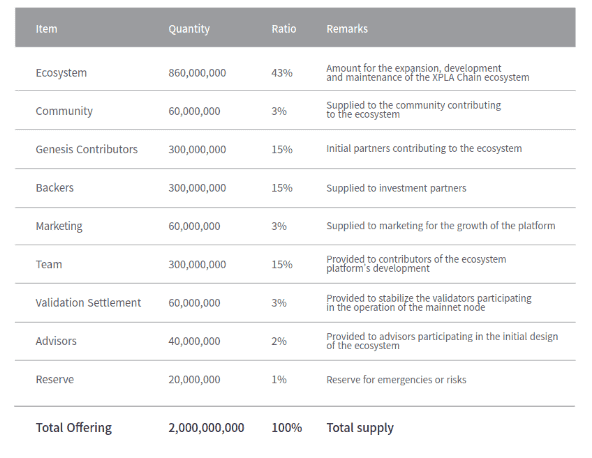This screenshot has height=458, width=592.
Task: Select the Total supply remark text
Action: pyautogui.click(x=360, y=428)
